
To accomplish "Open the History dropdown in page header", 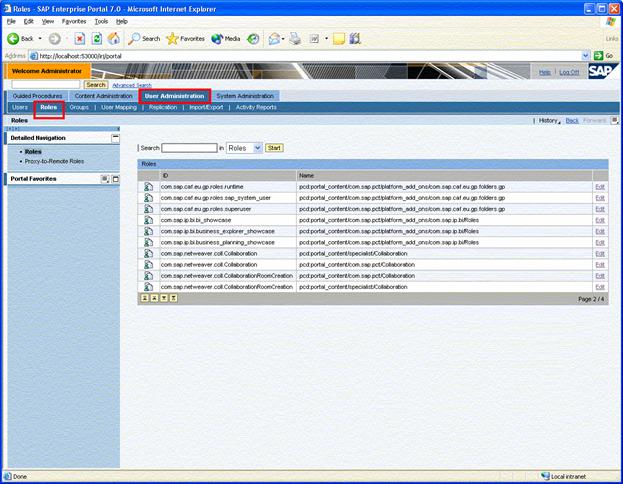I will tap(548, 120).
